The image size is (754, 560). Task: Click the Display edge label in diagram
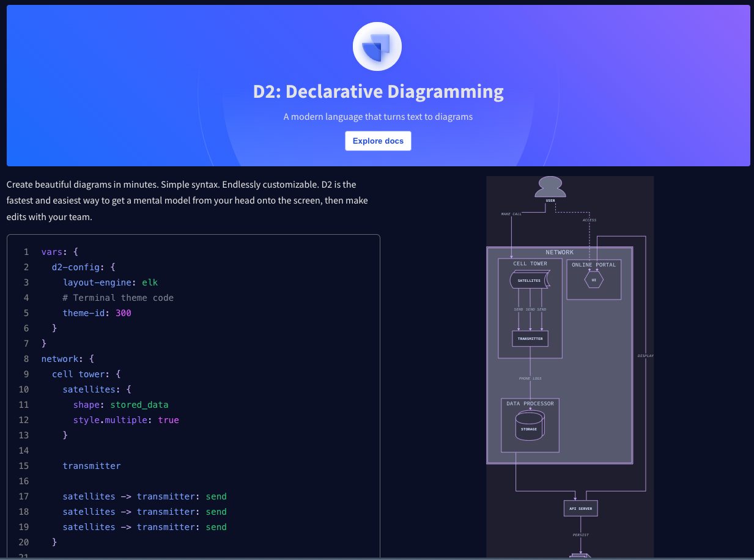(x=645, y=355)
